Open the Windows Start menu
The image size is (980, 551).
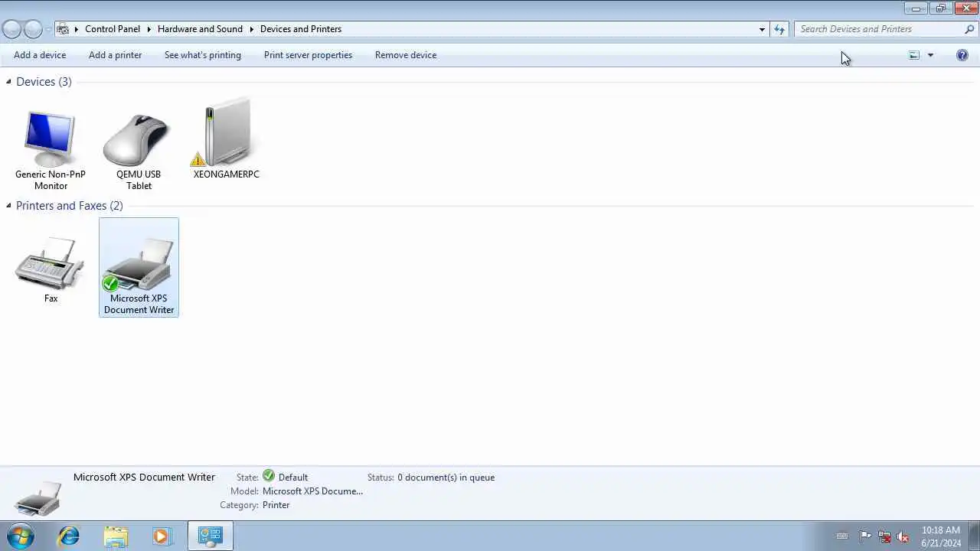click(x=21, y=536)
